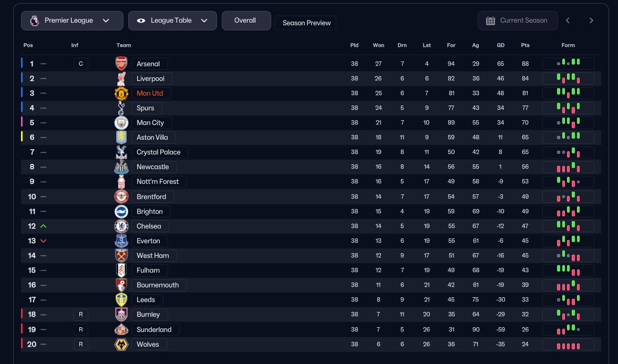This screenshot has width=618, height=364.
Task: Click the Chelsea club crest icon
Action: coord(121,226)
